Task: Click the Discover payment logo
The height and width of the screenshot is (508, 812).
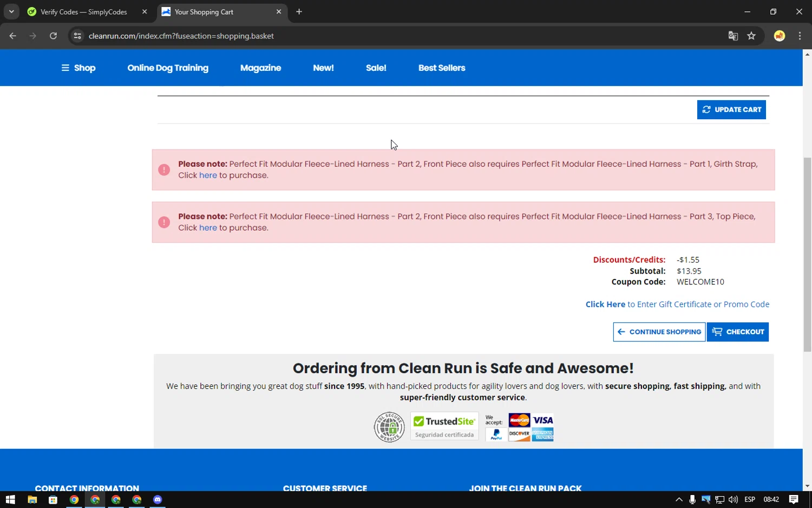Action: pos(519,434)
